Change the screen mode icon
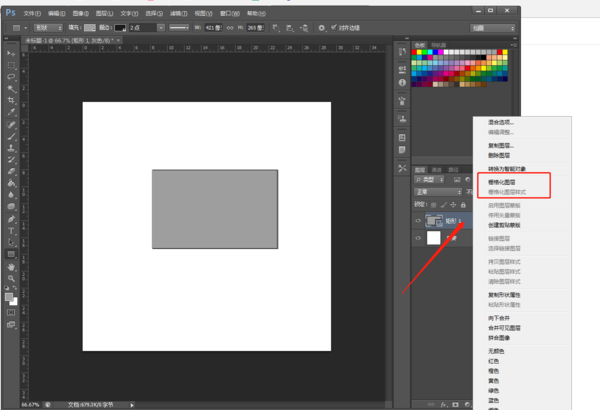Screen dimensions: 600x410 point(11,325)
